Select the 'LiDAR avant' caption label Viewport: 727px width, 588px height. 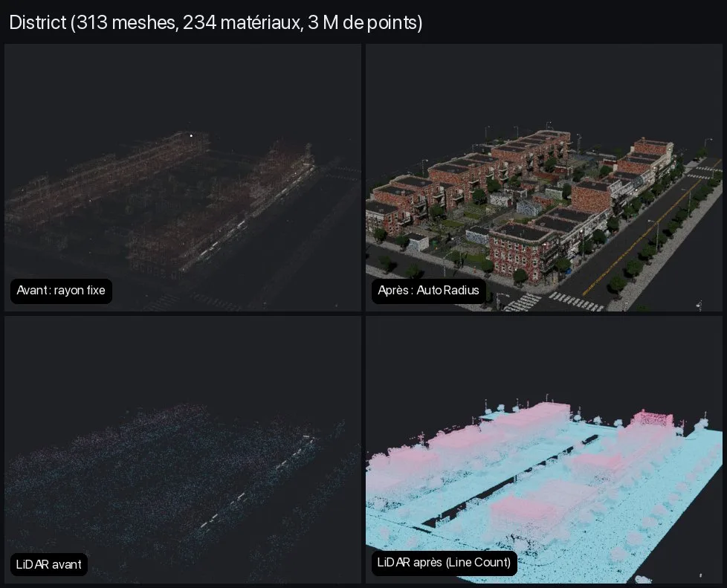tap(48, 564)
